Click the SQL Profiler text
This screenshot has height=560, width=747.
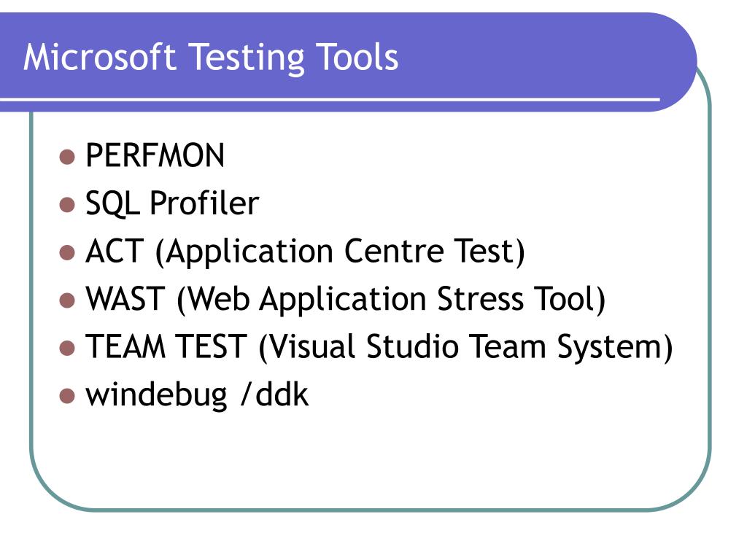(172, 204)
